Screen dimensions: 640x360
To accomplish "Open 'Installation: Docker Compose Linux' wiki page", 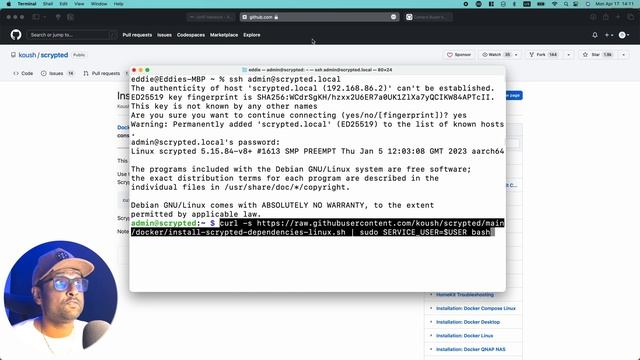I will click(x=476, y=309).
